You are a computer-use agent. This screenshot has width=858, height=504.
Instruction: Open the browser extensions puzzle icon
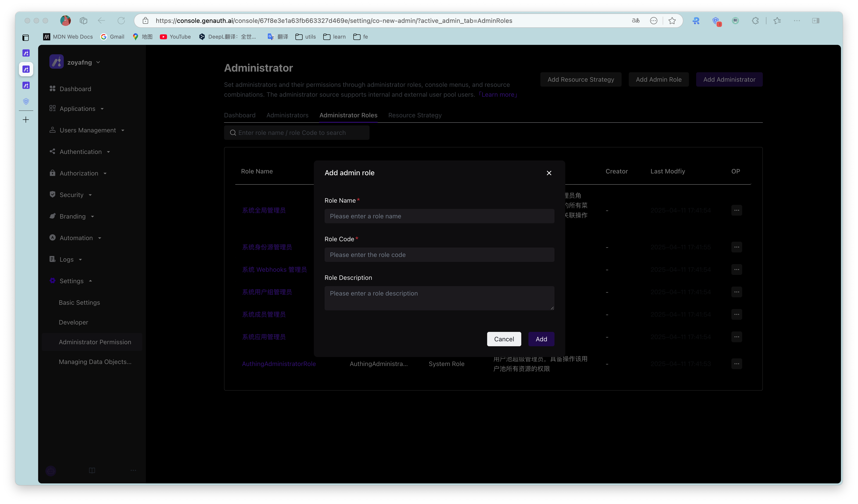click(755, 21)
